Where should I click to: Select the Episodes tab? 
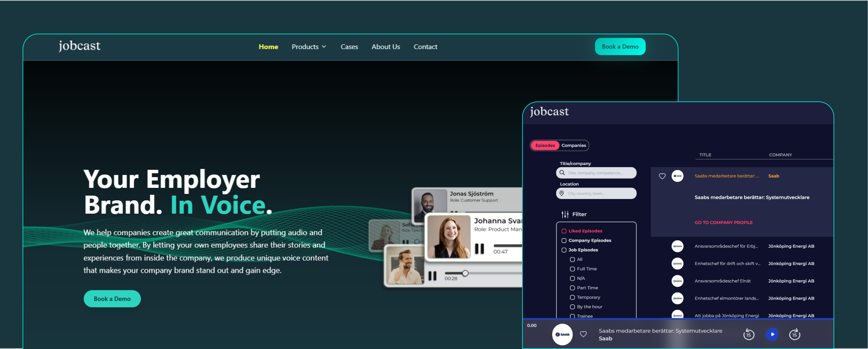tap(545, 146)
